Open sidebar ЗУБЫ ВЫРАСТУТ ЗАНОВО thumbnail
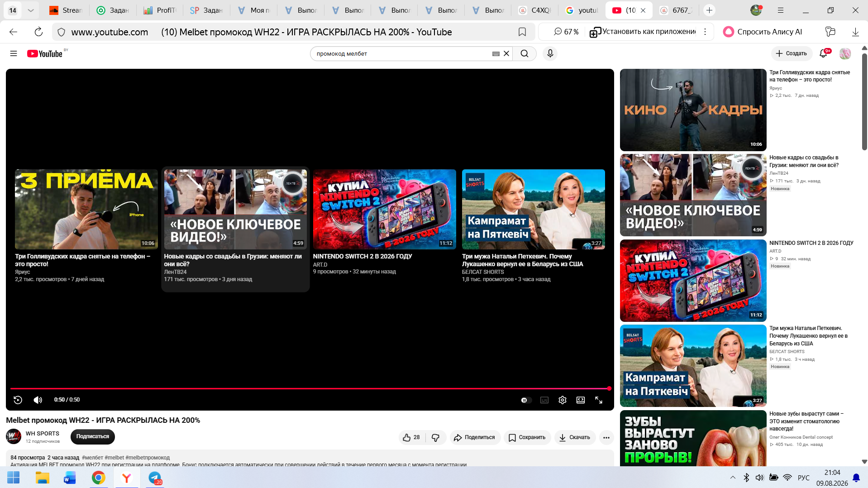868x488 pixels. 693,438
